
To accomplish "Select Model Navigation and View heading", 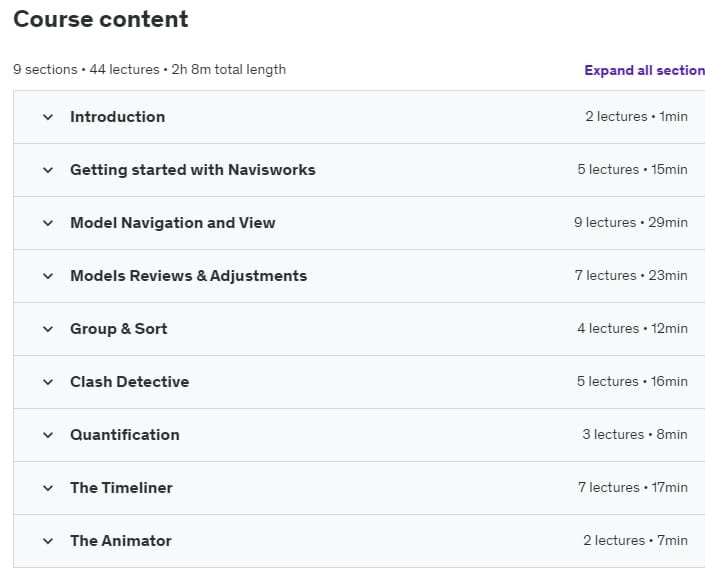I will pyautogui.click(x=173, y=223).
